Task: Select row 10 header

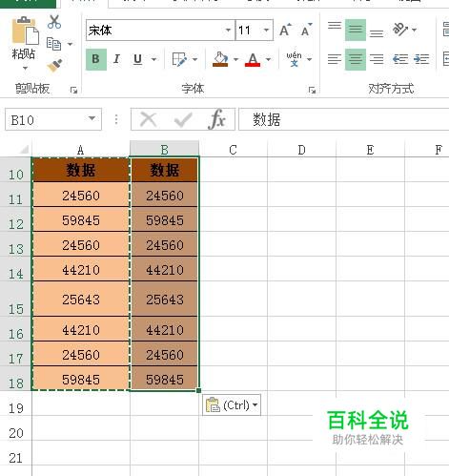Action: click(15, 170)
